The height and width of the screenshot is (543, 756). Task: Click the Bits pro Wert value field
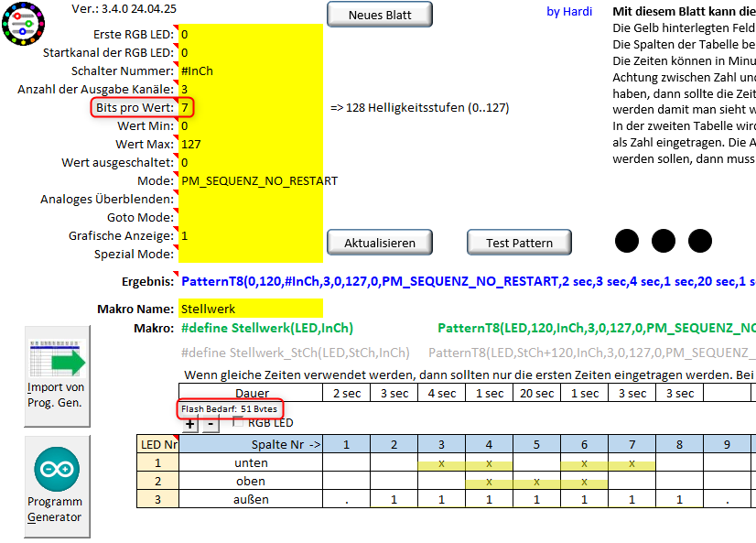251,107
